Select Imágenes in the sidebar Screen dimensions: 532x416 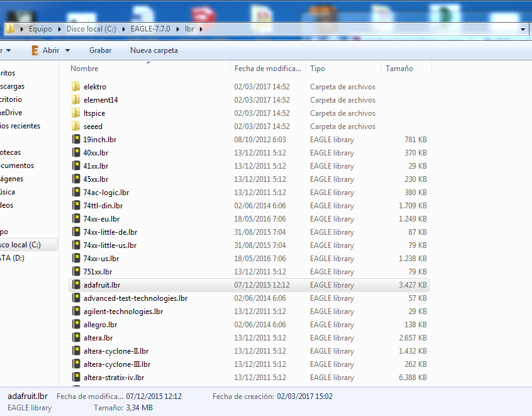[x=11, y=179]
